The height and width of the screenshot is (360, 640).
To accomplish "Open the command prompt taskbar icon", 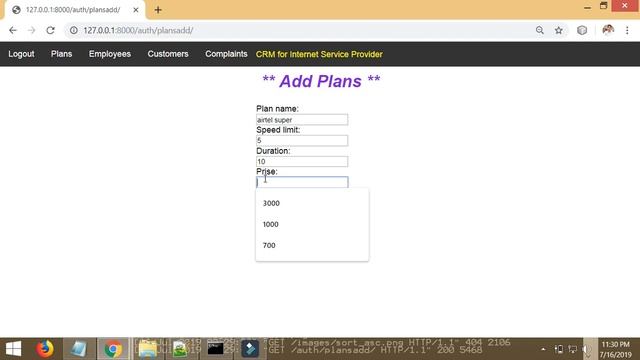I will [215, 349].
